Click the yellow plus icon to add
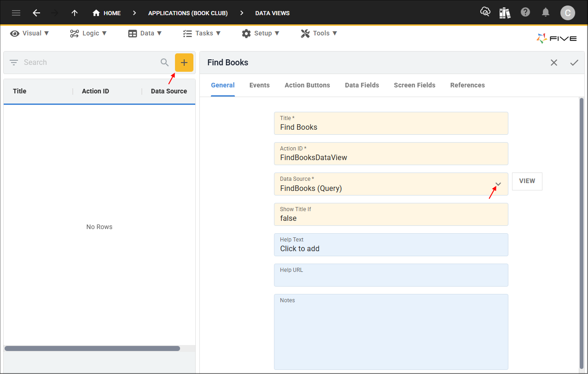The width and height of the screenshot is (588, 374). (184, 62)
